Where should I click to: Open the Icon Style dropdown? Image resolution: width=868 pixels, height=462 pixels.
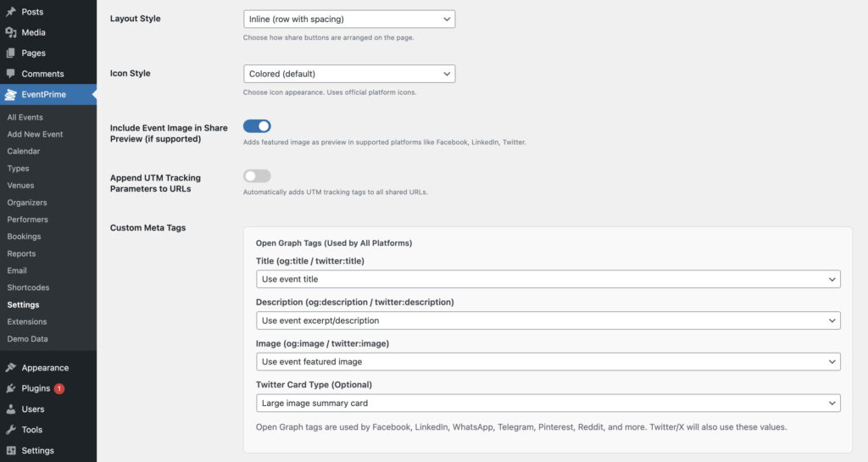[x=348, y=74]
